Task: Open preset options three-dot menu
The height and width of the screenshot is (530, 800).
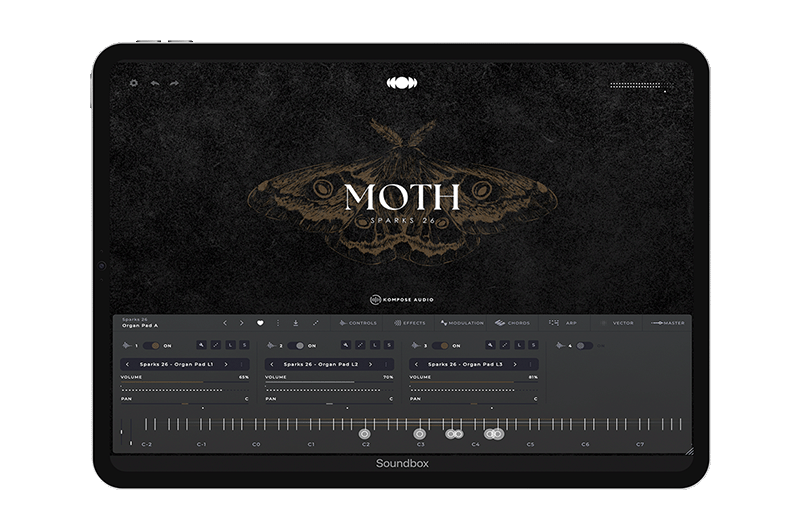Action: (x=278, y=323)
